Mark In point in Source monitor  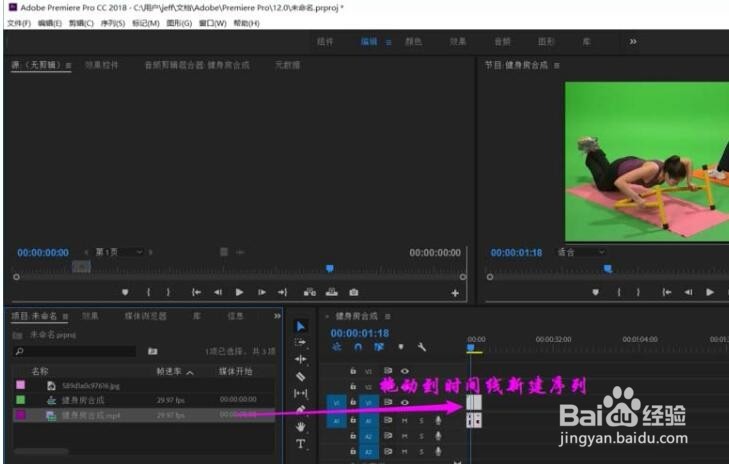click(x=148, y=292)
